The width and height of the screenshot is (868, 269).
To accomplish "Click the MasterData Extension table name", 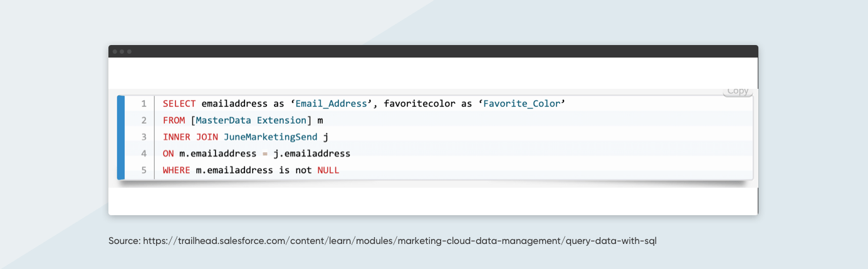I will coord(251,120).
